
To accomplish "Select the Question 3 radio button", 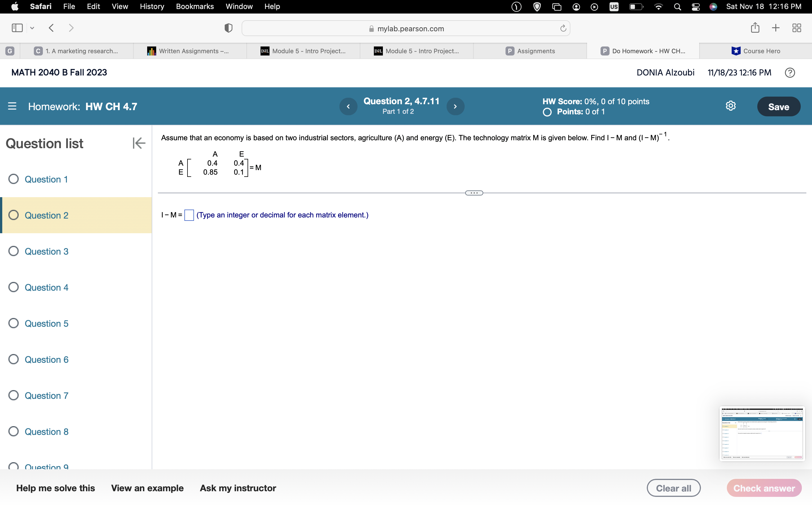I will 14,251.
